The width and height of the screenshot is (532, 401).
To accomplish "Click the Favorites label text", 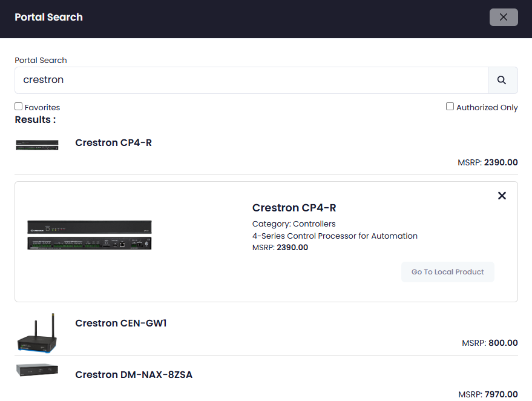I will [42, 107].
